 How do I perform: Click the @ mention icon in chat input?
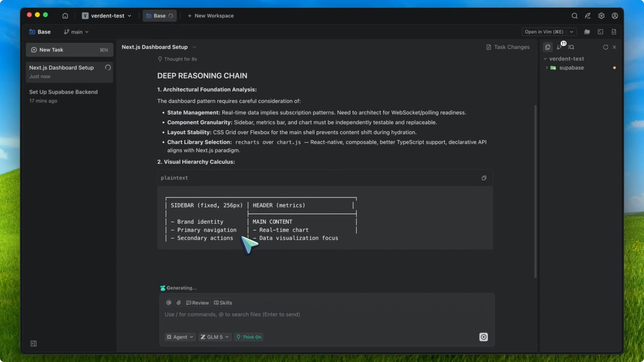(x=169, y=303)
